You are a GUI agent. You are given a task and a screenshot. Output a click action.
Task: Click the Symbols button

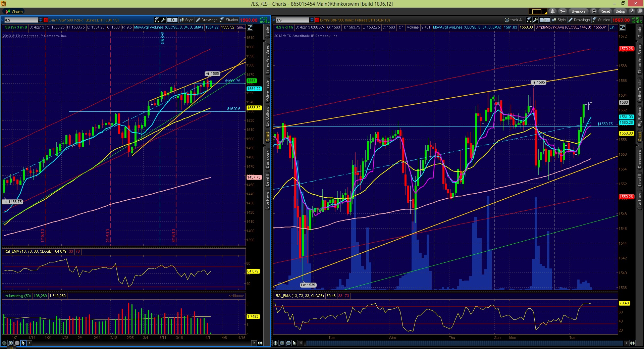point(578,11)
